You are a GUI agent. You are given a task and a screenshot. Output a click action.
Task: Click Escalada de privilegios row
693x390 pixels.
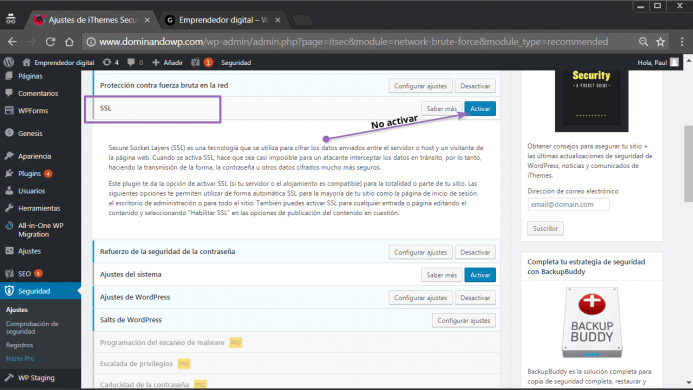coord(296,363)
